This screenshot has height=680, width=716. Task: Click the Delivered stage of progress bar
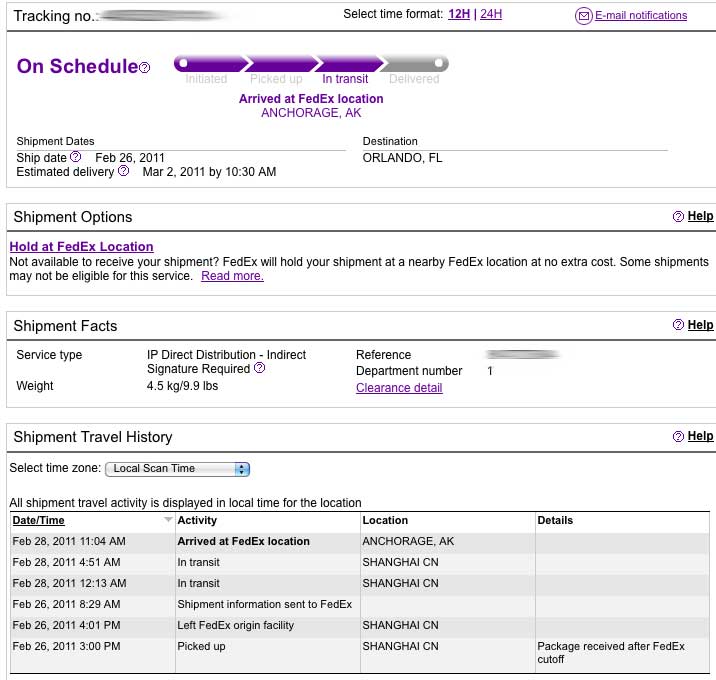tap(415, 64)
